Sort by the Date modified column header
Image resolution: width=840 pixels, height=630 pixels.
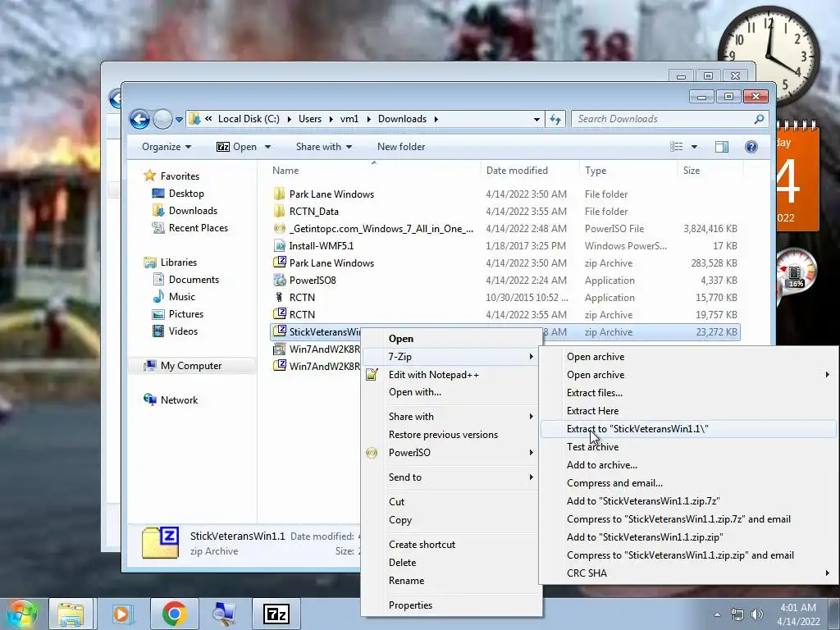tap(517, 171)
